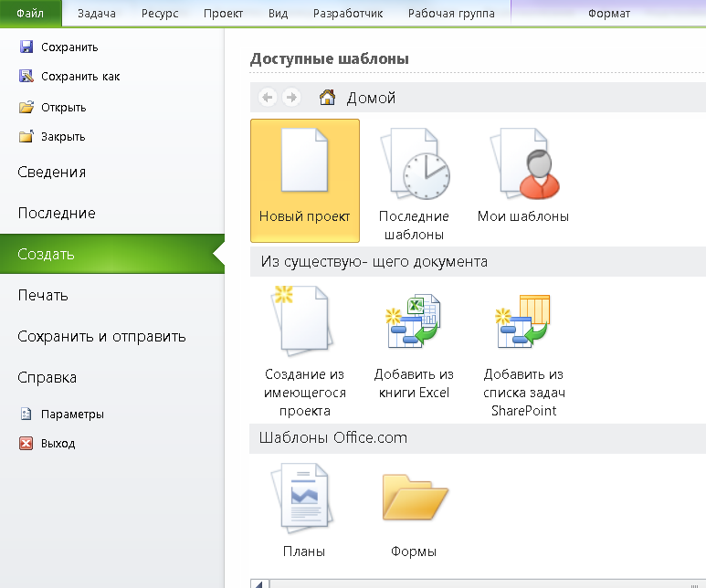
Task: Click the Close folder icon
Action: coord(26,136)
